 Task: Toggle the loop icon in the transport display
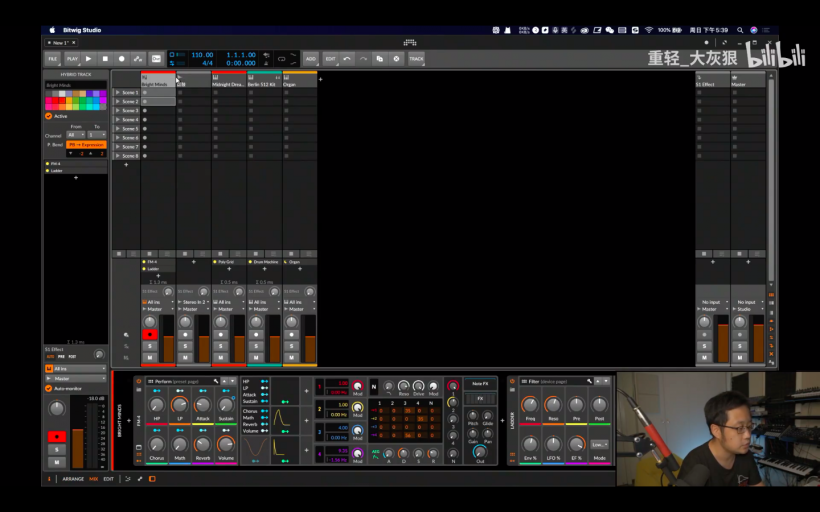tap(281, 59)
